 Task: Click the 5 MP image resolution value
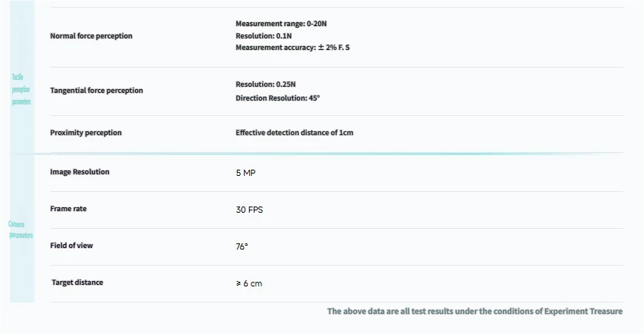tap(245, 173)
